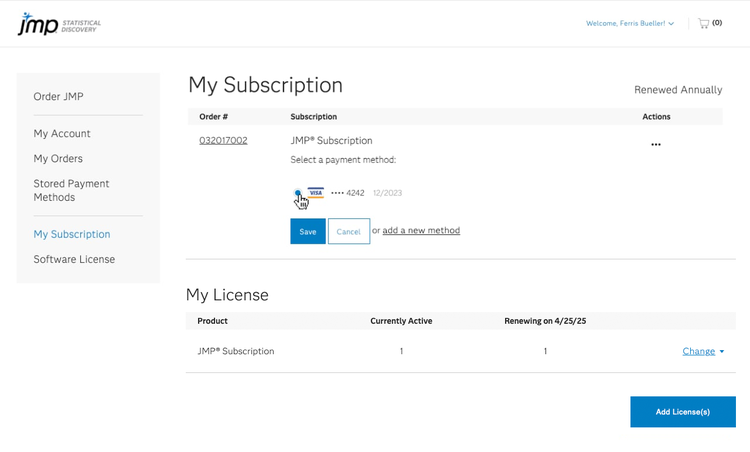Click the Add License(s) button

(x=682, y=412)
